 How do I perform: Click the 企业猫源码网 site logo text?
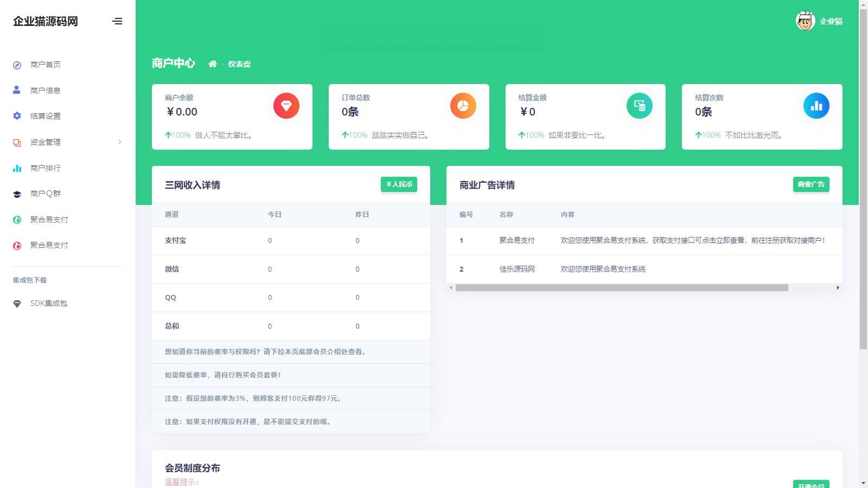[46, 22]
